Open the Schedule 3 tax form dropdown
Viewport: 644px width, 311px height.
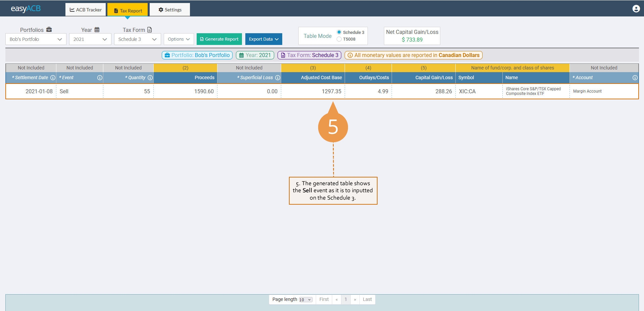[x=137, y=39]
